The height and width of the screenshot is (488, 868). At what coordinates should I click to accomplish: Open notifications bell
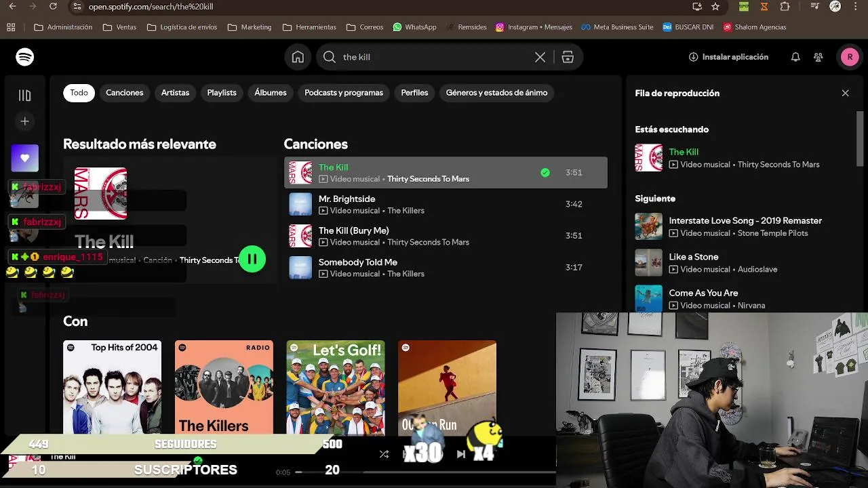click(x=795, y=58)
